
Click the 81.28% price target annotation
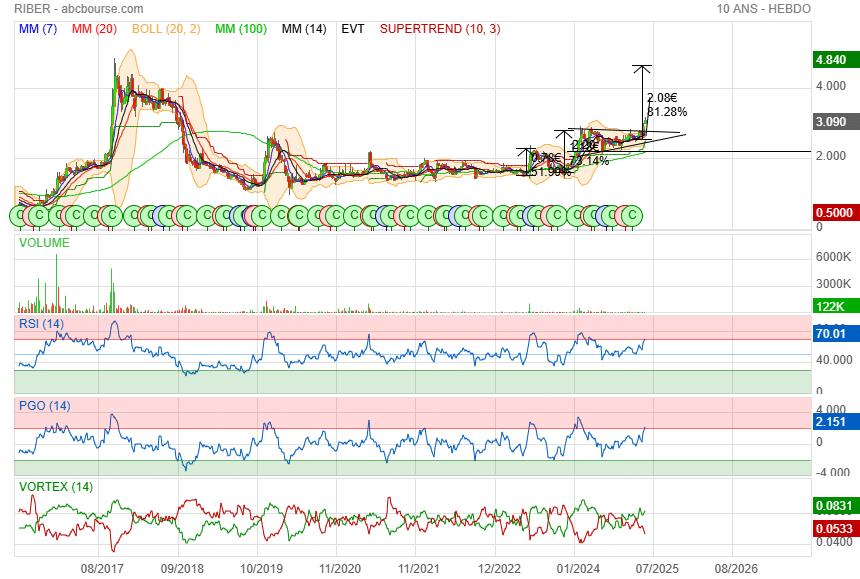(x=667, y=112)
